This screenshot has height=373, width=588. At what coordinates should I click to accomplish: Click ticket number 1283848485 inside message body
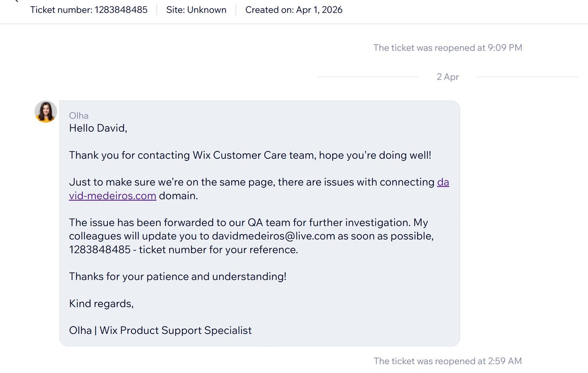click(102, 249)
